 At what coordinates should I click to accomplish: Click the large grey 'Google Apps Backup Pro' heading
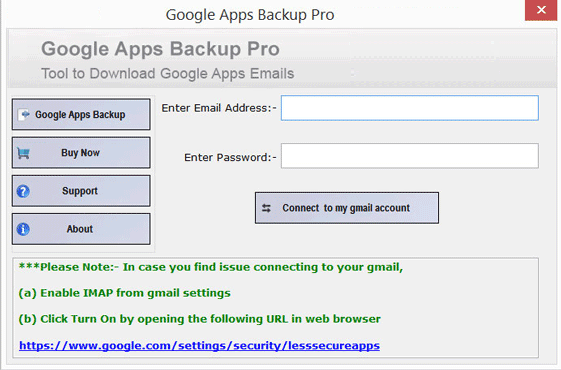pos(160,49)
